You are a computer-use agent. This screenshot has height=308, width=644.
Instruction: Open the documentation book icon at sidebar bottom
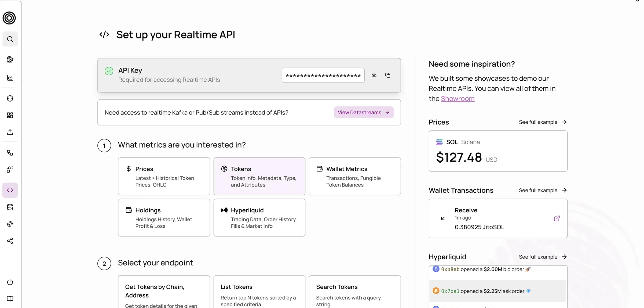(10, 299)
